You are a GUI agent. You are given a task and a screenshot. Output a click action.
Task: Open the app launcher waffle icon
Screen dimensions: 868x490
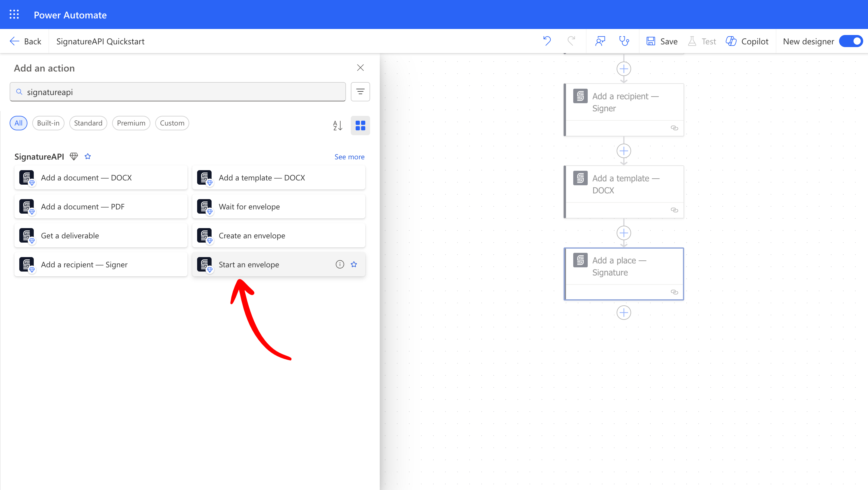pos(14,14)
